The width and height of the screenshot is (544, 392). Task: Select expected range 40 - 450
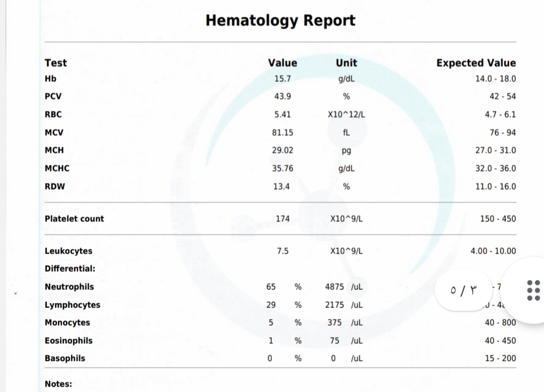tap(500, 341)
